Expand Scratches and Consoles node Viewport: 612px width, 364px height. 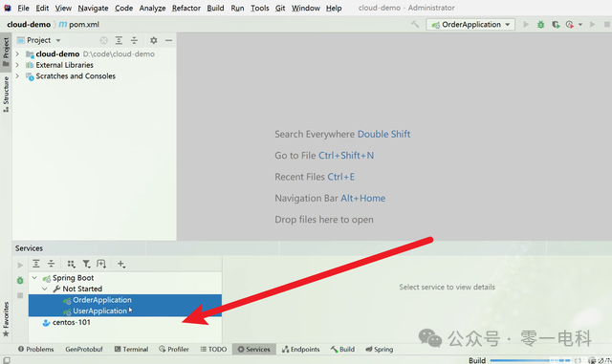[x=17, y=76]
